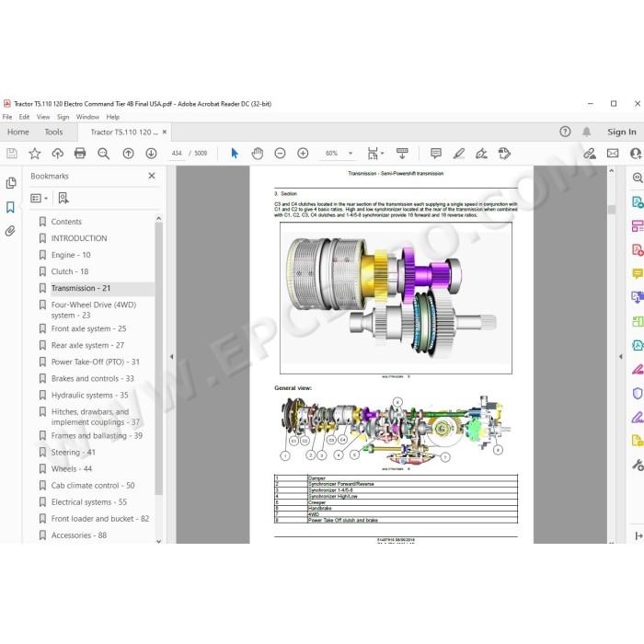Click the document scroll up arrow
The height and width of the screenshot is (644, 644).
click(x=612, y=170)
